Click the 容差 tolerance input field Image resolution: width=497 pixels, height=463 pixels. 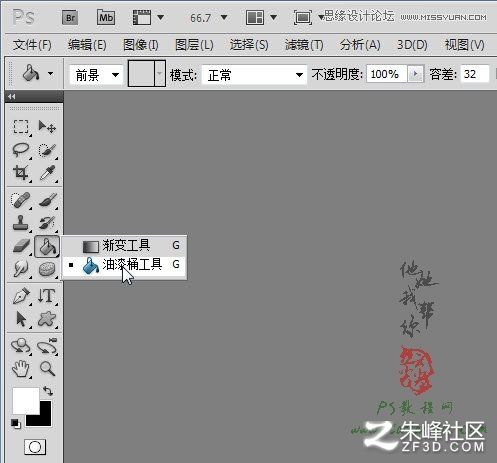coord(475,74)
